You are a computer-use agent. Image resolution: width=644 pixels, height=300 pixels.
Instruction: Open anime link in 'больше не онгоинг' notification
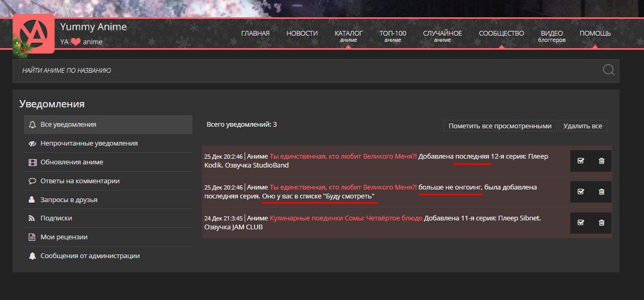pos(343,187)
